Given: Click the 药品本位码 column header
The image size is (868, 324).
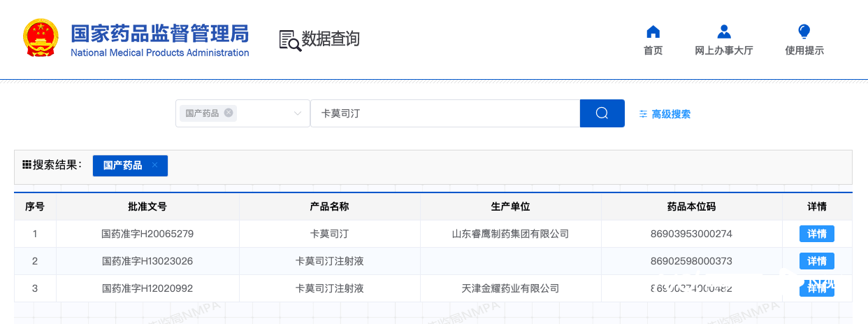Looking at the screenshot, I should point(691,206).
